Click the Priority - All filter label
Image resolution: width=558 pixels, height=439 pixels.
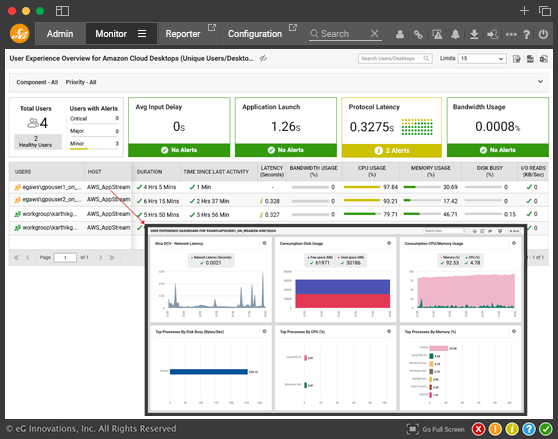[81, 82]
